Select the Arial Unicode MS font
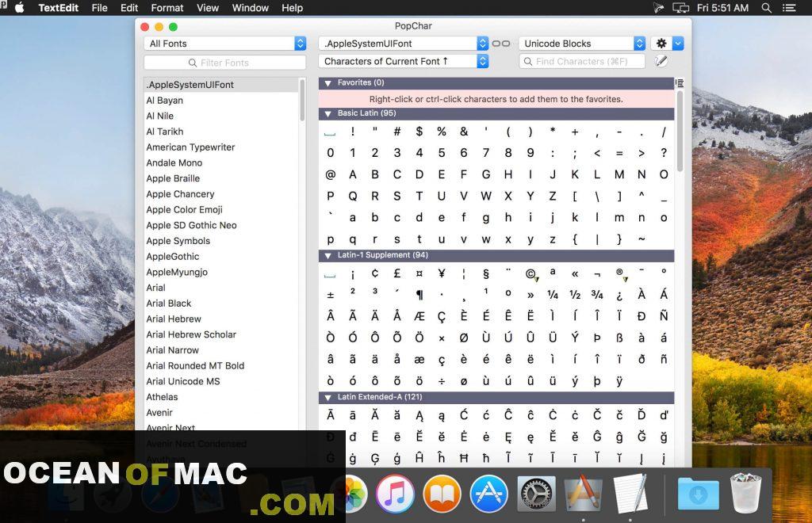The image size is (812, 523). pos(183,381)
